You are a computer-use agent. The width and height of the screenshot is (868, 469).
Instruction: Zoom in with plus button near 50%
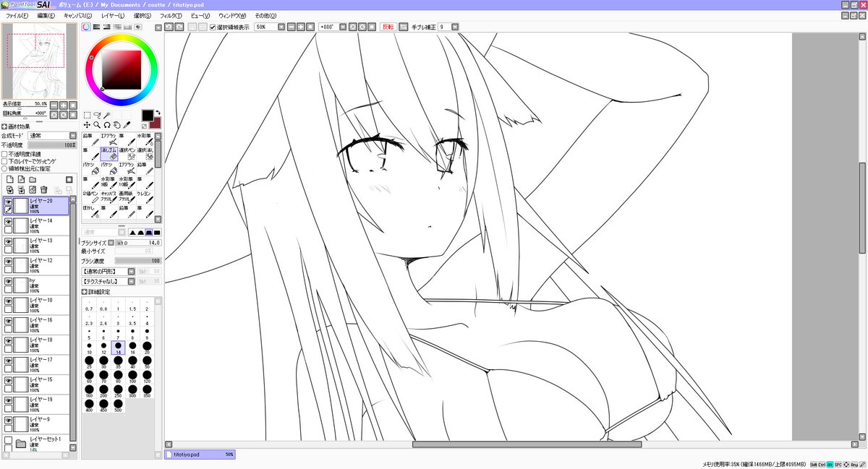(x=300, y=27)
